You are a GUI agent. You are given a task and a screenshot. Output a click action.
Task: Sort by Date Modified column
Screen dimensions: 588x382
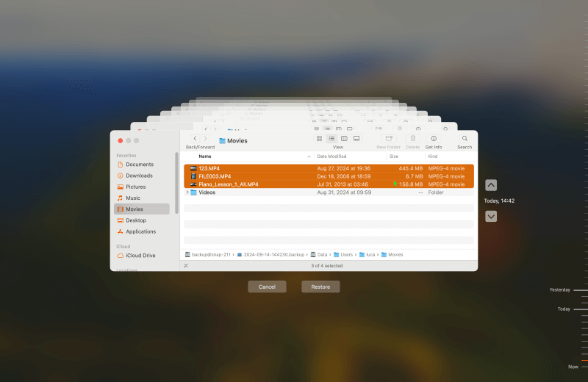331,156
